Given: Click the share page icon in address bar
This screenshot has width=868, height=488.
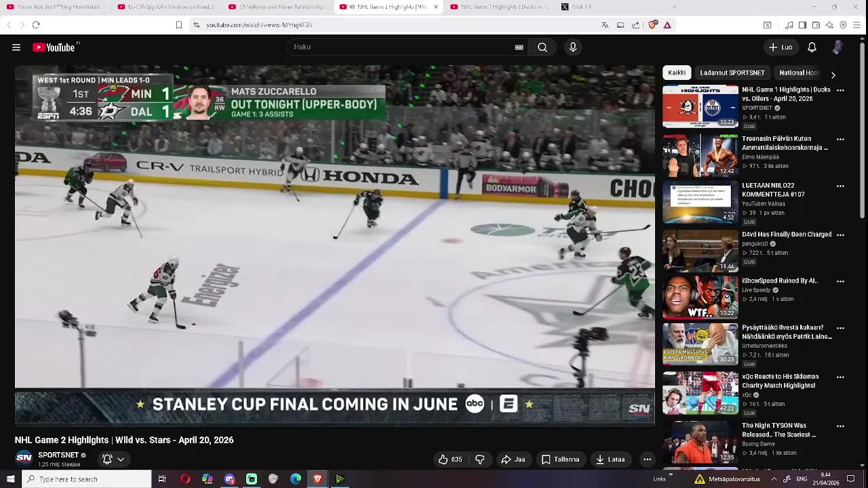Looking at the screenshot, I should click(635, 25).
